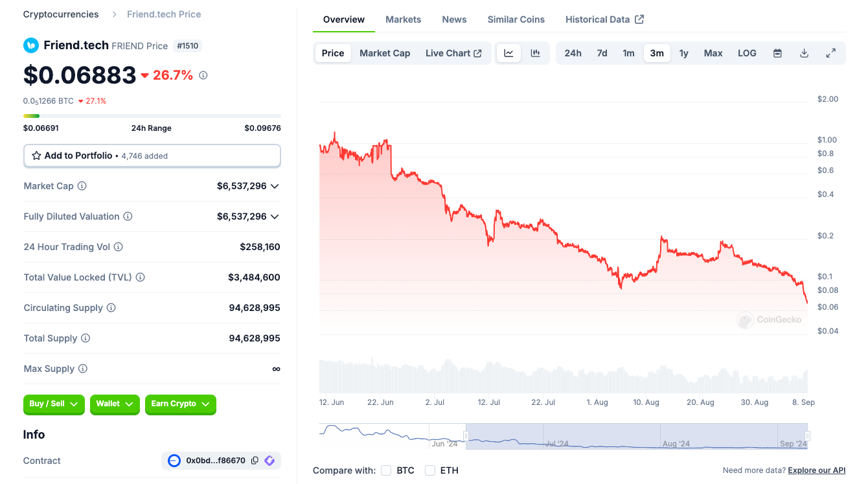Click the right handle of range navigator

coord(807,435)
